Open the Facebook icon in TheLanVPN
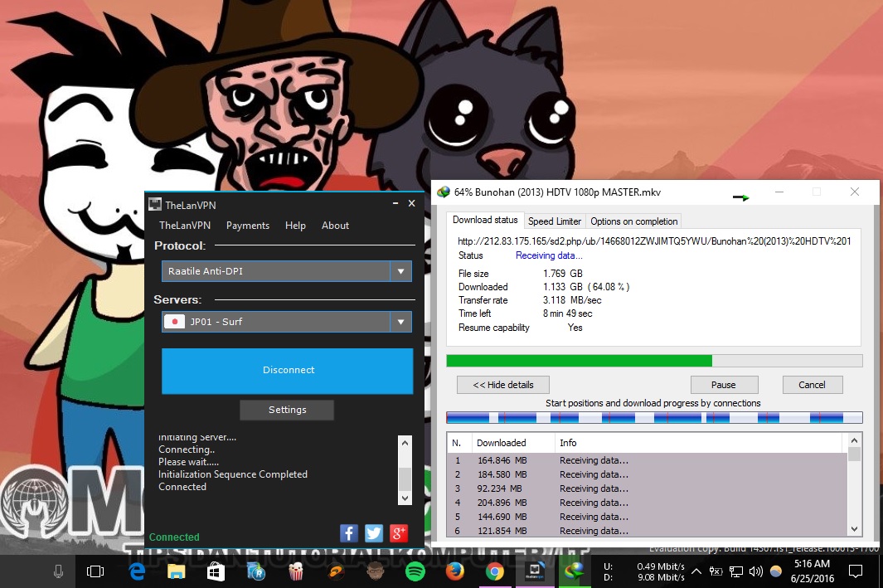The height and width of the screenshot is (588, 883). point(349,532)
